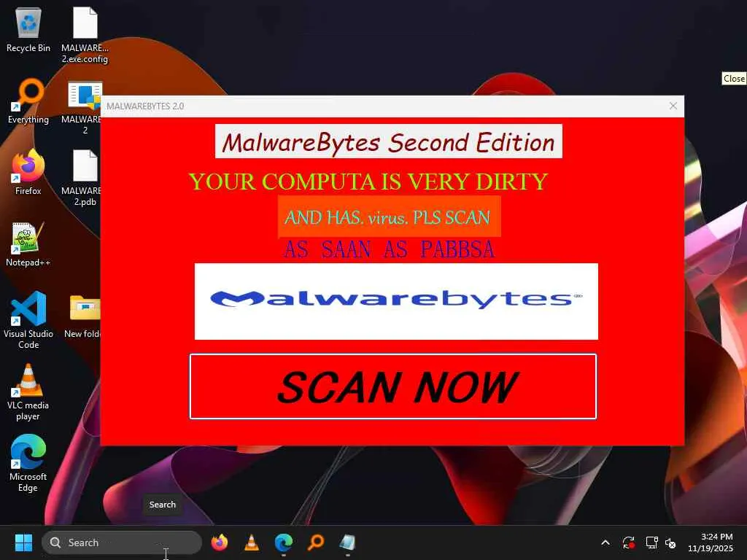Close the MALWAREBYTES 2.0 window
The image size is (747, 560).
coord(673,106)
